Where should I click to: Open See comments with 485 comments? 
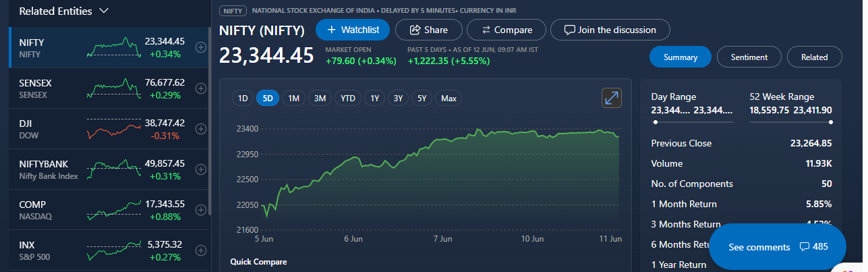click(x=778, y=247)
